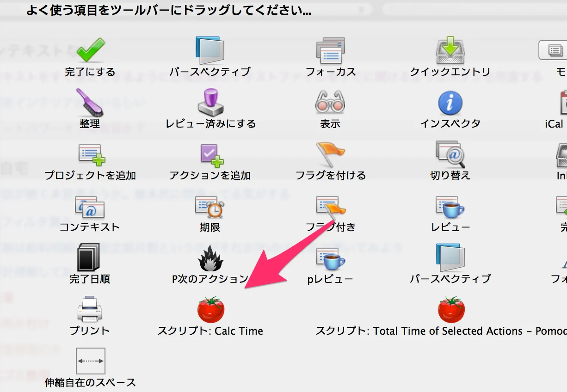The height and width of the screenshot is (392, 567).
Task: Choose the 表示 glasses icon
Action: tap(330, 103)
